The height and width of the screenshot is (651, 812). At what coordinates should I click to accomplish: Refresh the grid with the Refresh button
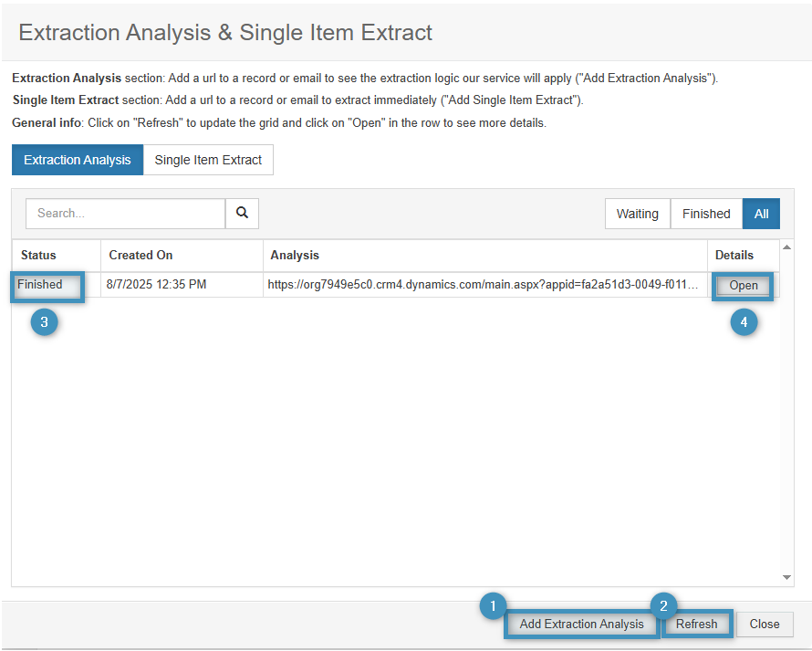pyautogui.click(x=697, y=625)
